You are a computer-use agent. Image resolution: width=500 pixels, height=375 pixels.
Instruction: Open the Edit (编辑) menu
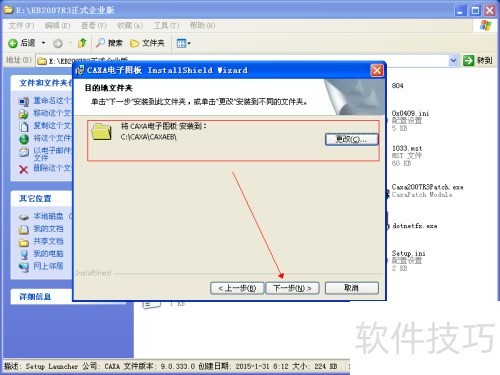coord(57,25)
